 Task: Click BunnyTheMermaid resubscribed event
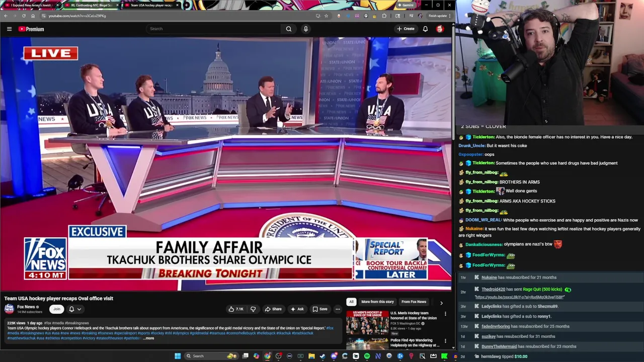[529, 346]
